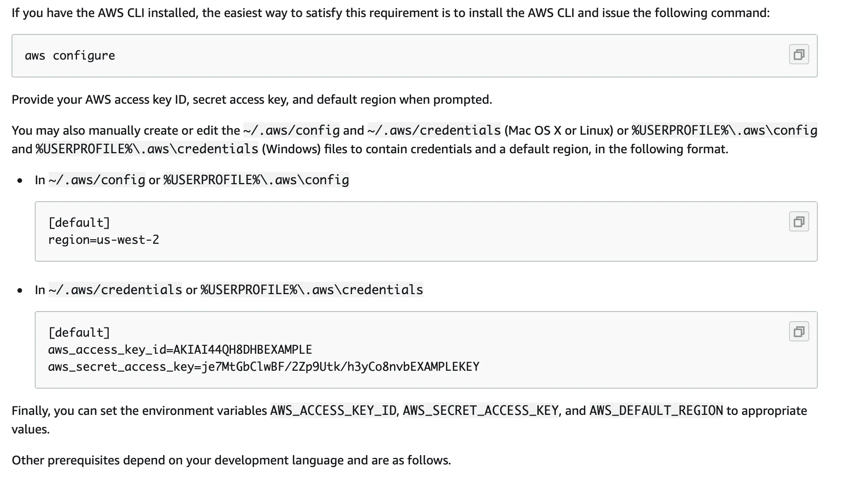868x483 pixels.
Task: Click the aws_access_key_id=AKIAI44QH8DHBEXAMPLE line
Action: 180,350
